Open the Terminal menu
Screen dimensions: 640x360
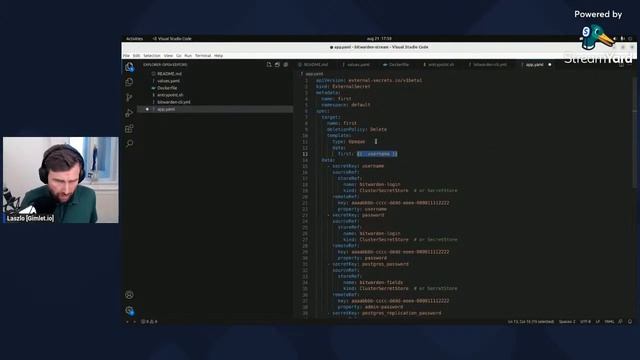[x=203, y=56]
